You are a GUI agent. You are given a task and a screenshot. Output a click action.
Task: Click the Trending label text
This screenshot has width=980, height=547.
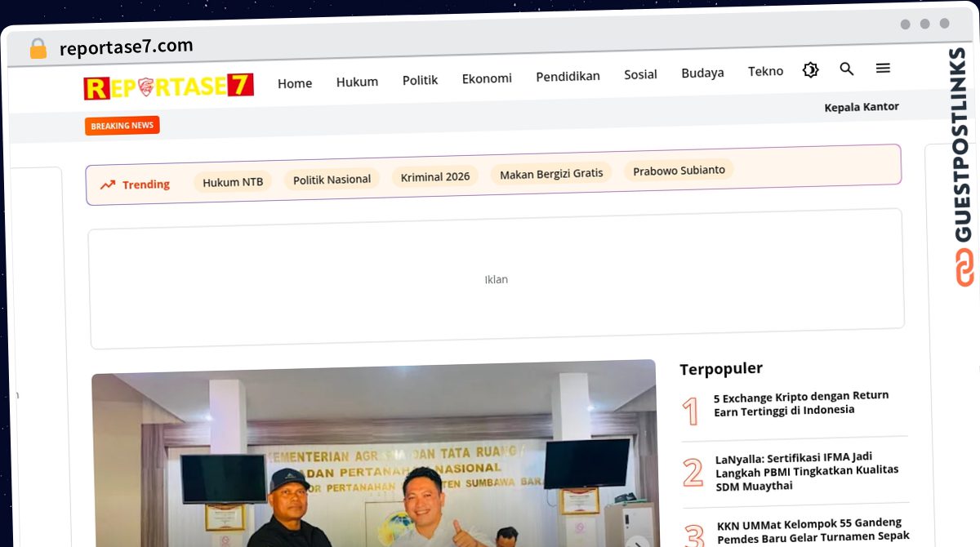click(x=146, y=185)
